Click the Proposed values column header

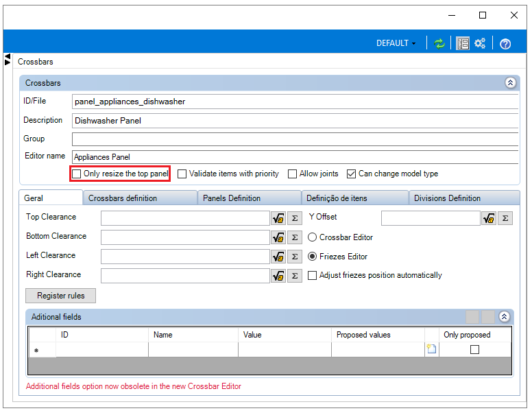click(x=378, y=335)
